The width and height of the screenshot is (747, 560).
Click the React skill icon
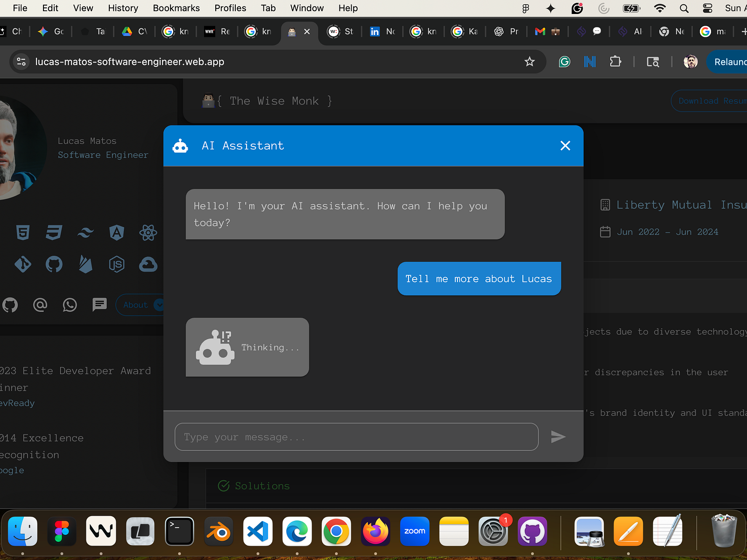click(148, 232)
